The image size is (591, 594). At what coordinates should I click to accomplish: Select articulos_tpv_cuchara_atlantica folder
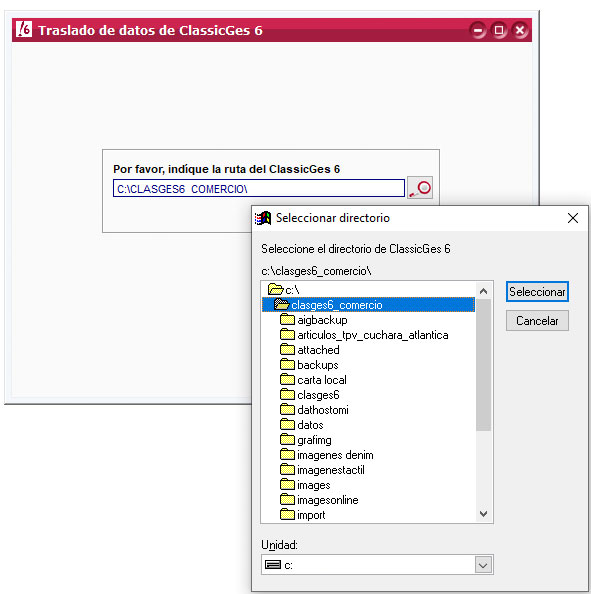[364, 335]
